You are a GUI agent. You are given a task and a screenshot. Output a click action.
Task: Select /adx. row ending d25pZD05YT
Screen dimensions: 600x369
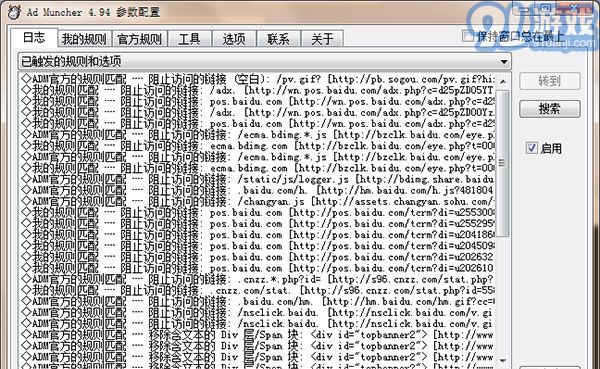[x=258, y=90]
